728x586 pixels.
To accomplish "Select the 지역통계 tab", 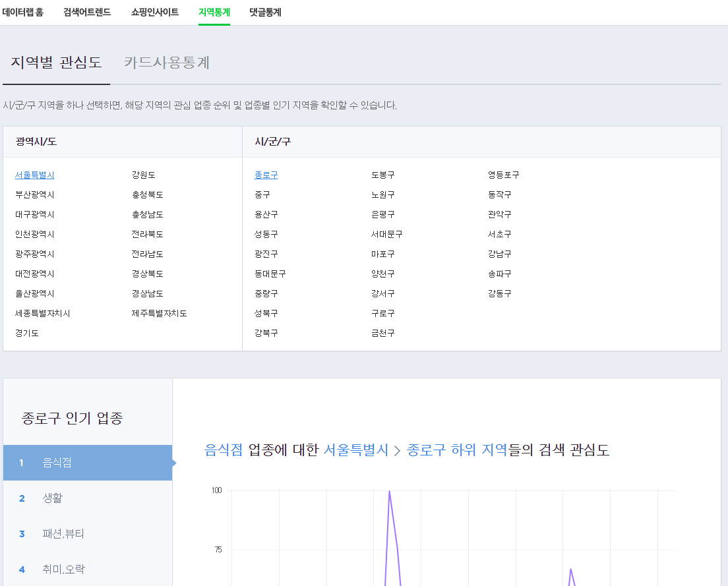I will (x=214, y=12).
